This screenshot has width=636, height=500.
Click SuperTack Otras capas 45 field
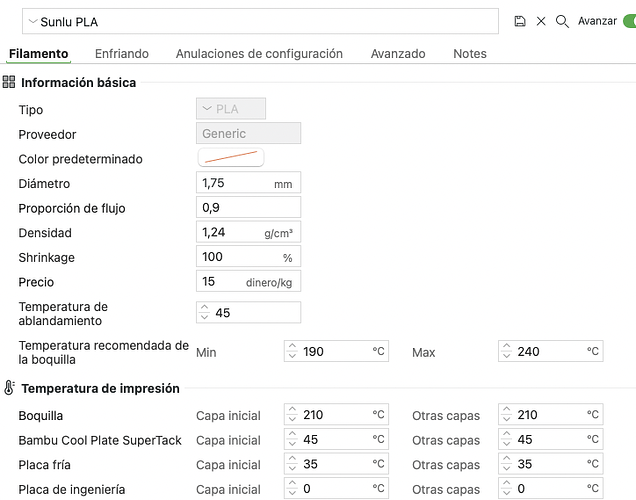pos(551,439)
